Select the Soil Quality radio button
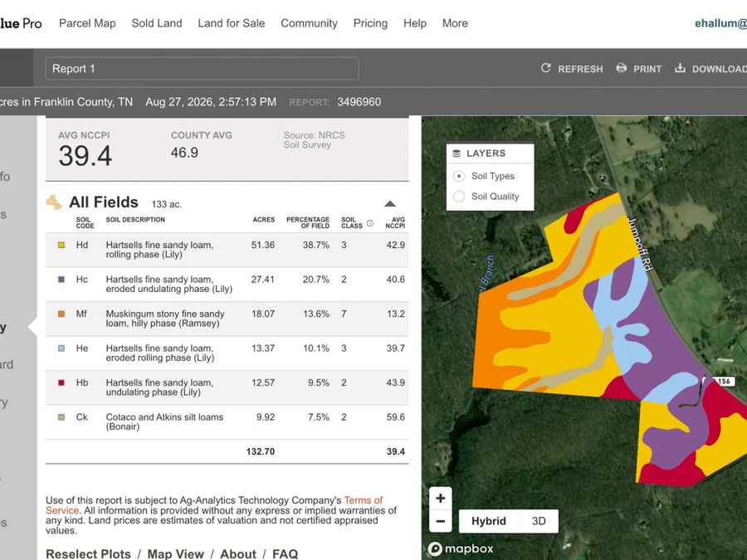This screenshot has height=560, width=747. [459, 196]
